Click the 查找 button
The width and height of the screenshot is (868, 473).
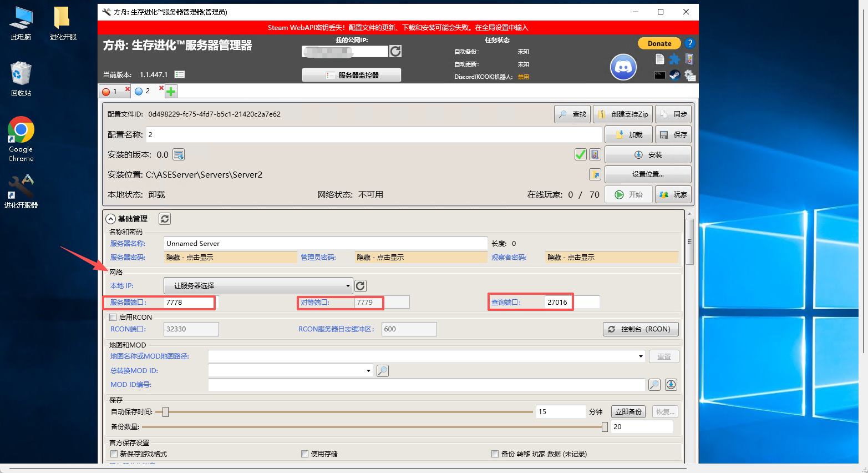[x=572, y=114]
